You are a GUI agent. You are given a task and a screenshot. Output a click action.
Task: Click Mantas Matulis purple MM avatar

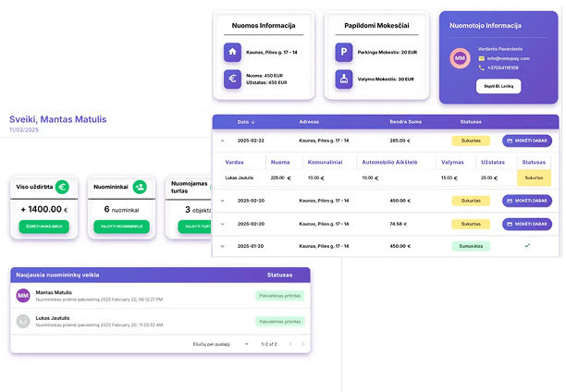click(23, 296)
